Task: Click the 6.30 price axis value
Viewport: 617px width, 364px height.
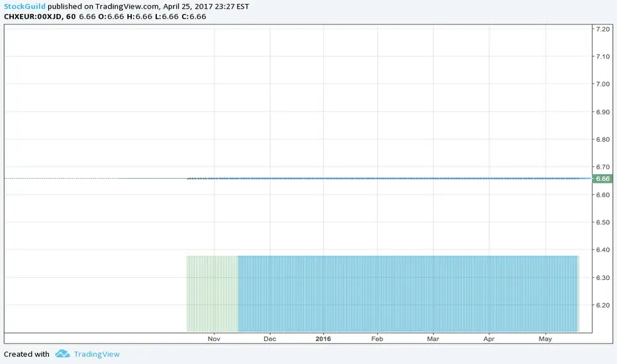Action: point(603,278)
